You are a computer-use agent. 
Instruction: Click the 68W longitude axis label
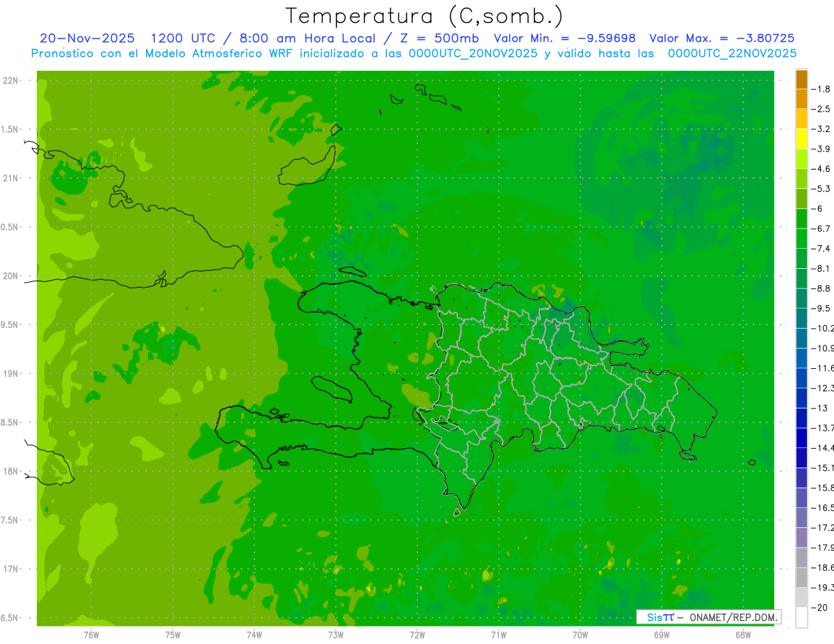(743, 635)
